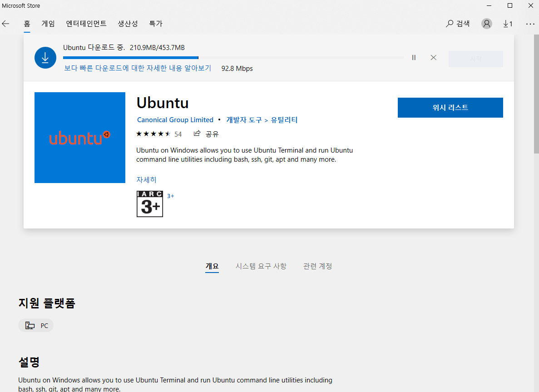This screenshot has height=392, width=539.
Task: Click the disabled 시작 button
Action: pyautogui.click(x=476, y=59)
